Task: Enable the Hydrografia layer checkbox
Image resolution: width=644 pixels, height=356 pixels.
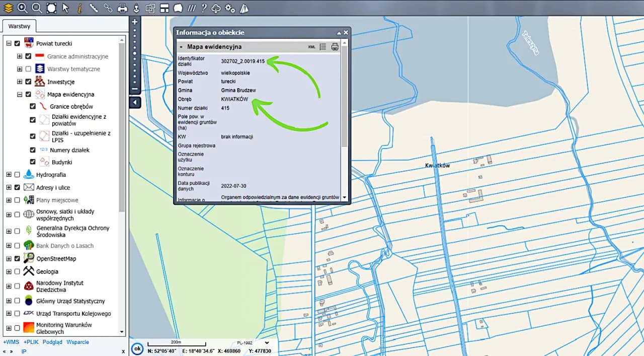Action: click(x=18, y=175)
